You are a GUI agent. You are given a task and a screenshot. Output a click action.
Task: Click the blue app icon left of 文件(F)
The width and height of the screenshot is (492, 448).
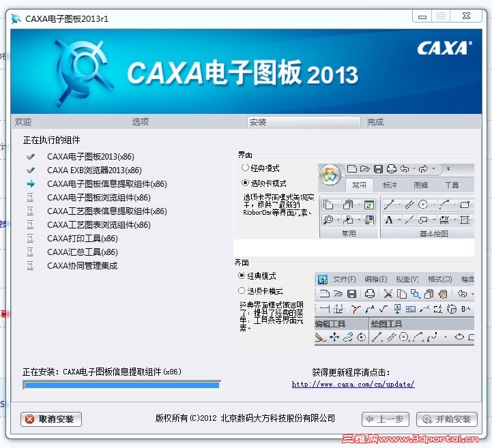tap(323, 279)
